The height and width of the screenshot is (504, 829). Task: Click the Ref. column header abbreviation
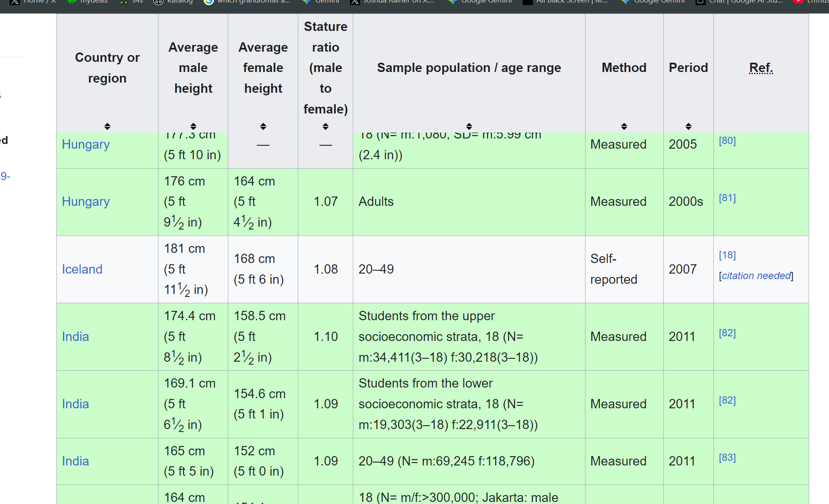[x=761, y=68]
